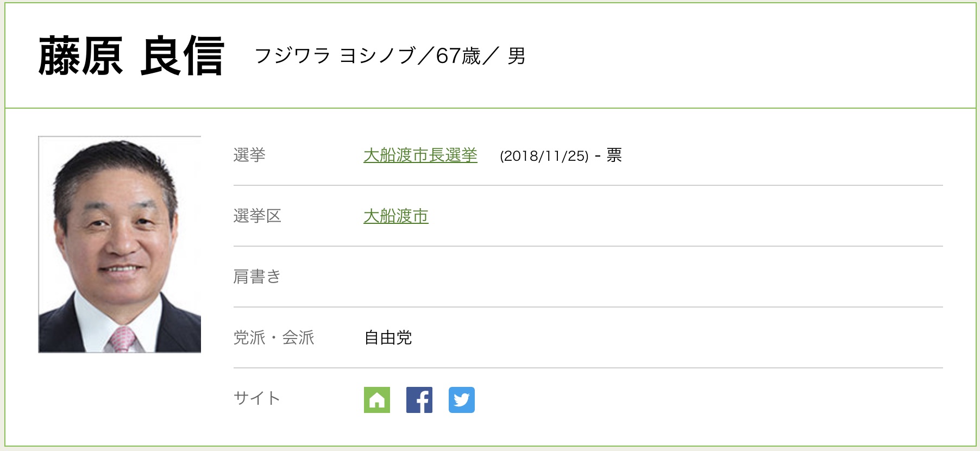Viewport: 980px width, 451px height.
Task: Click the 票 vote count text
Action: tap(614, 155)
